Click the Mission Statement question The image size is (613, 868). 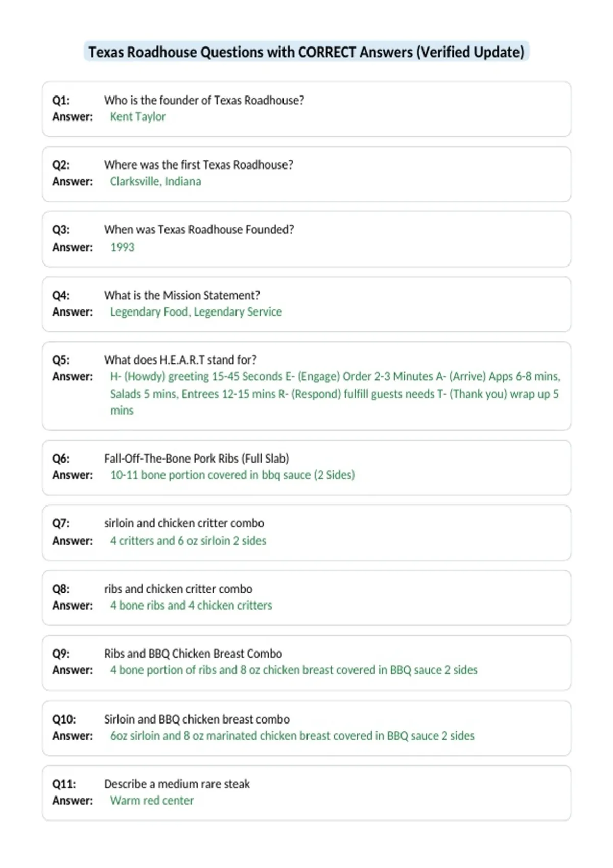click(x=182, y=295)
